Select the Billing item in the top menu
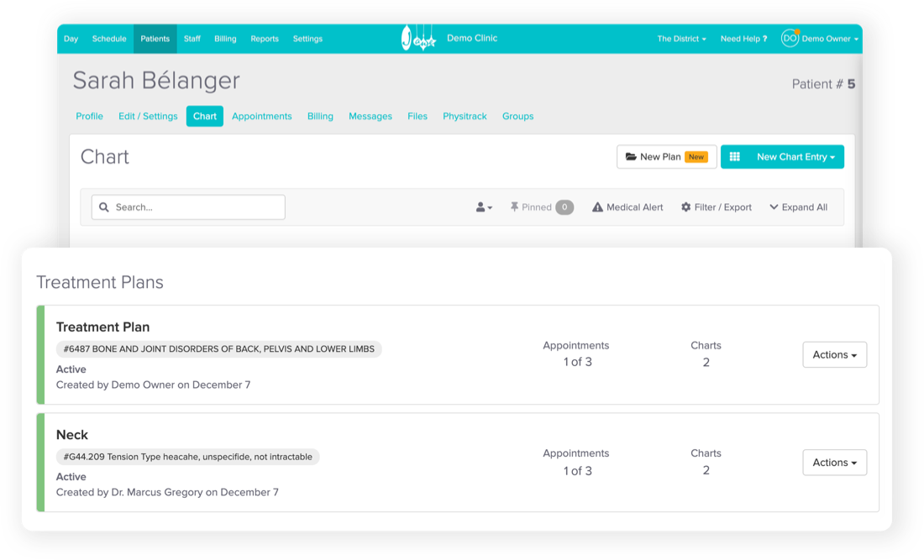Viewport: 924px width, 560px height. [225, 39]
